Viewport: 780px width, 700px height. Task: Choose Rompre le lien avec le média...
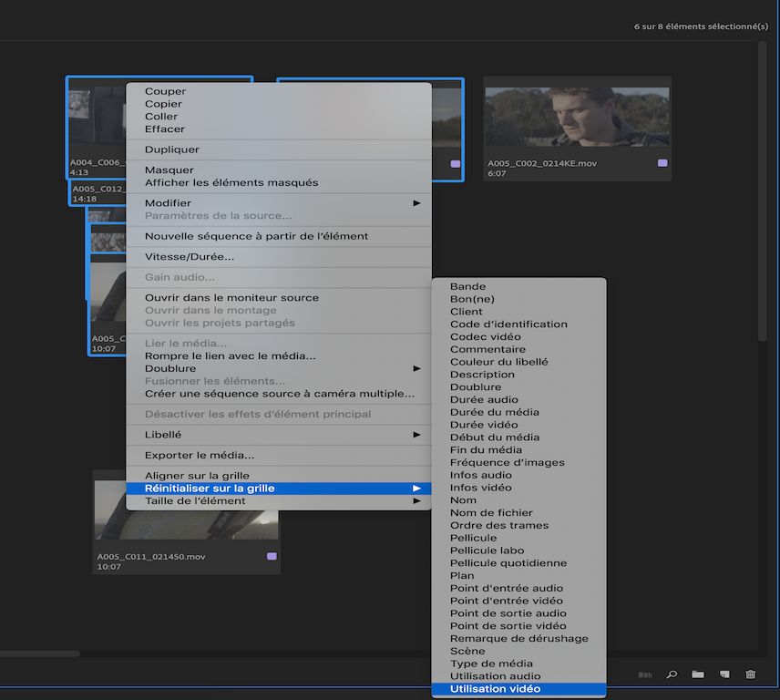tap(279, 356)
